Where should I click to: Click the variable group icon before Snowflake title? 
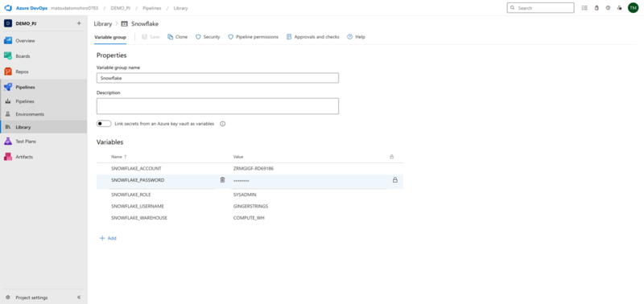125,24
